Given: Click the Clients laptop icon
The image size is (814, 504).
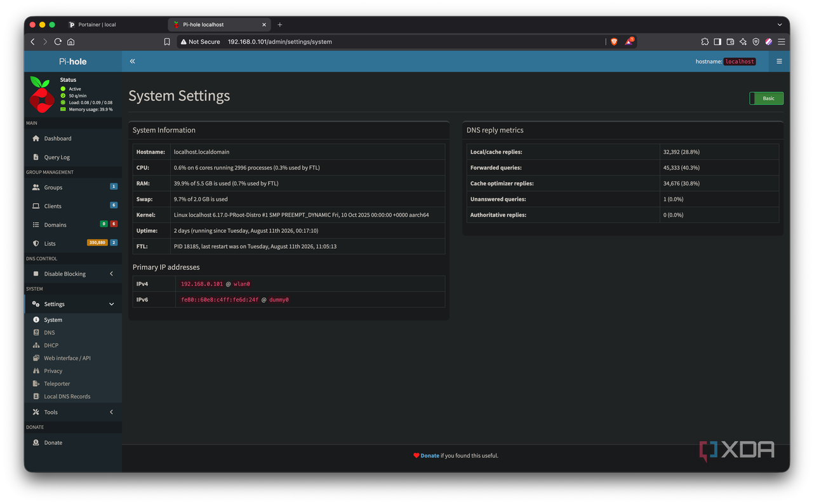Looking at the screenshot, I should [x=36, y=206].
